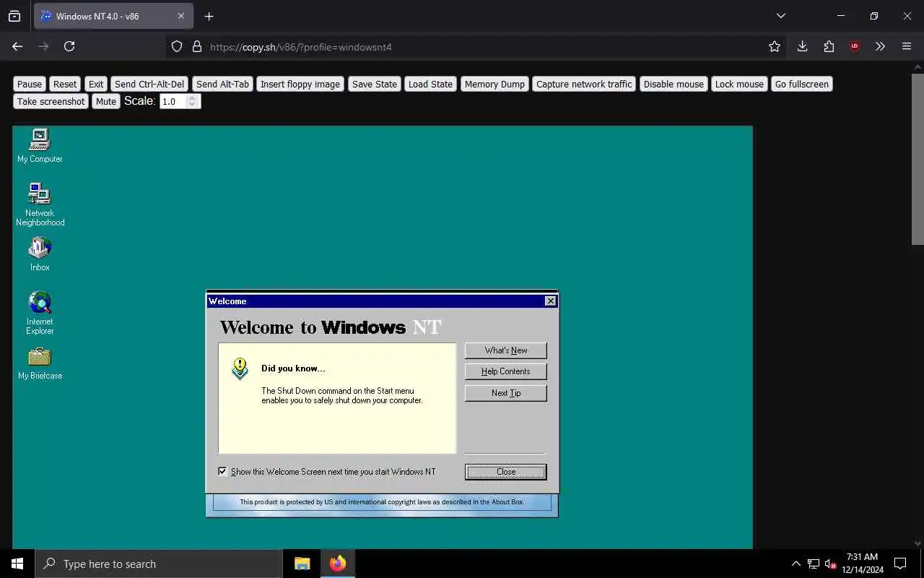Open the tab overview icon

tap(14, 16)
